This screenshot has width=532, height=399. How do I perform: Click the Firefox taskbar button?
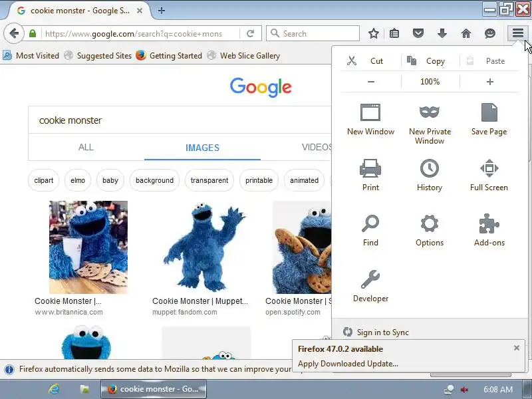154,389
